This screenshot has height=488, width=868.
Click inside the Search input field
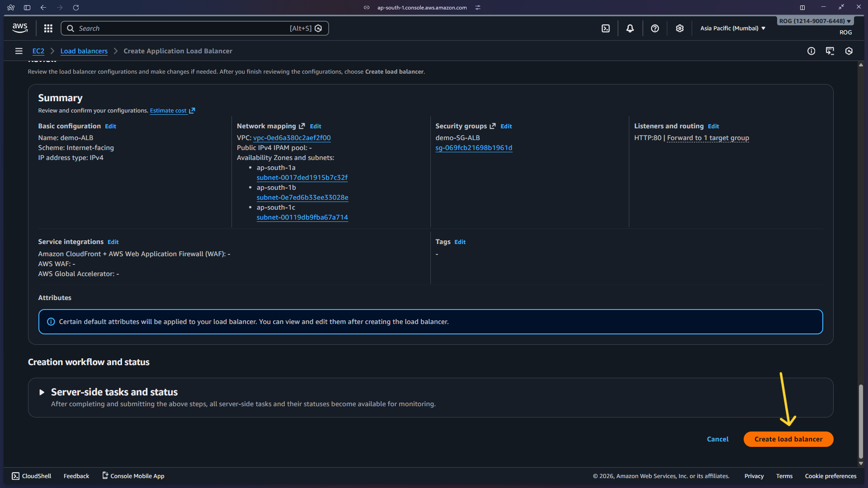click(x=181, y=28)
